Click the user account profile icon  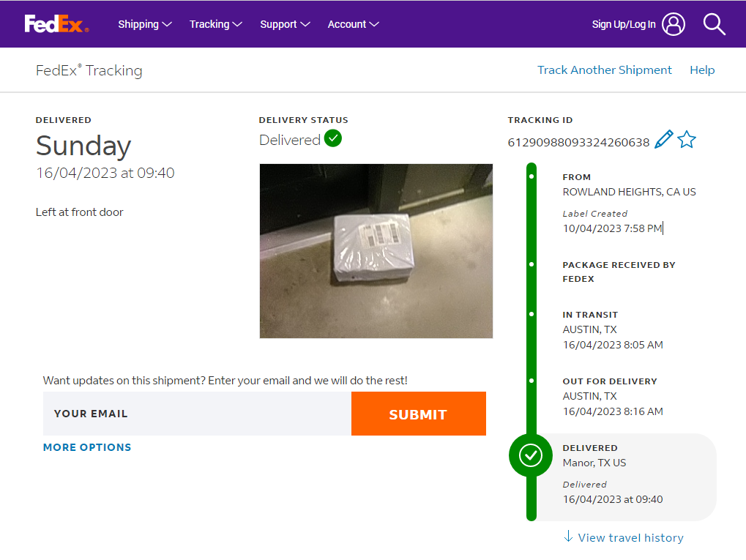coord(674,24)
